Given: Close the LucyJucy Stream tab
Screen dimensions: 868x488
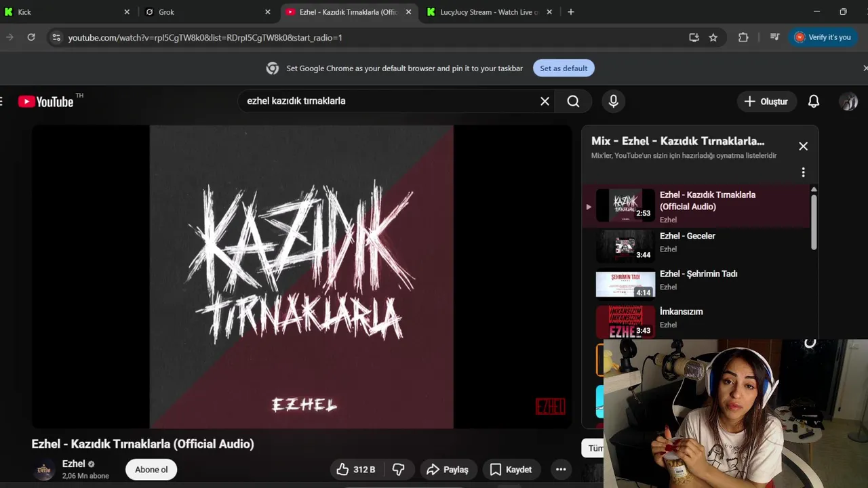Looking at the screenshot, I should pos(549,12).
